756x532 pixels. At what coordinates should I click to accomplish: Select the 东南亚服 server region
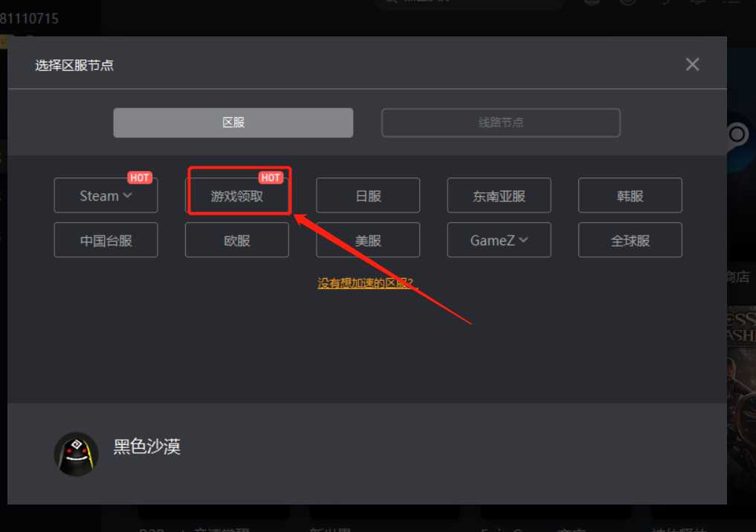(499, 196)
